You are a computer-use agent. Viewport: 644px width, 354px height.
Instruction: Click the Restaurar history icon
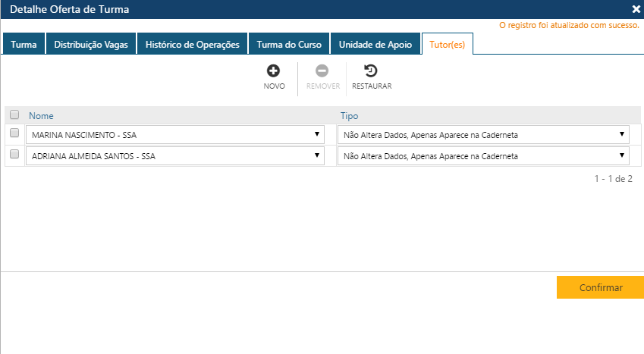pyautogui.click(x=371, y=71)
